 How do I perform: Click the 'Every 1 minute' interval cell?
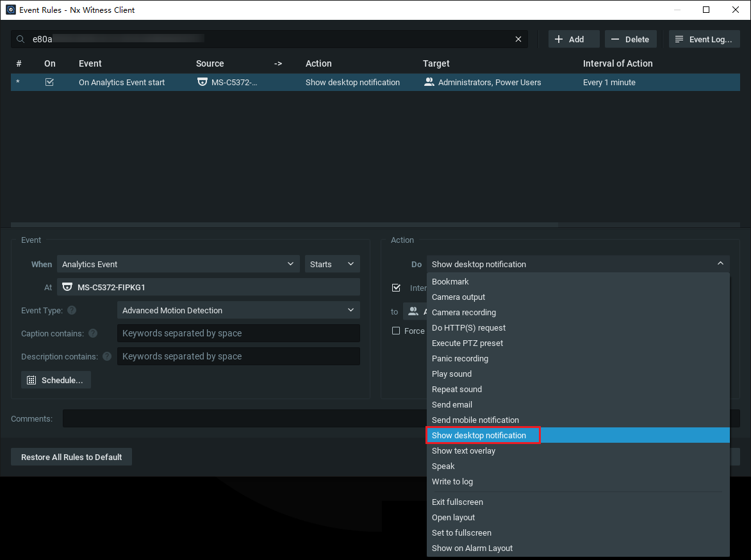coord(609,83)
